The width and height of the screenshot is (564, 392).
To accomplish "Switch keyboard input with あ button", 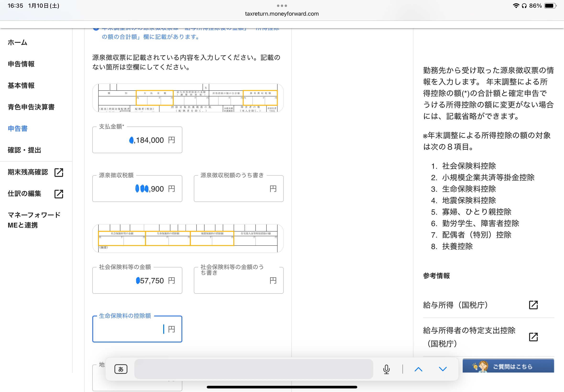I will (121, 369).
